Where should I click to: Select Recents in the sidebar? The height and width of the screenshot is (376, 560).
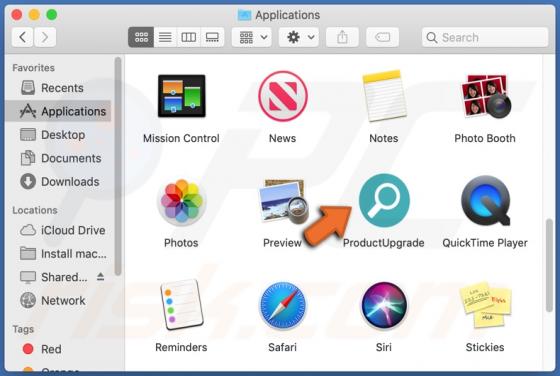(x=58, y=88)
